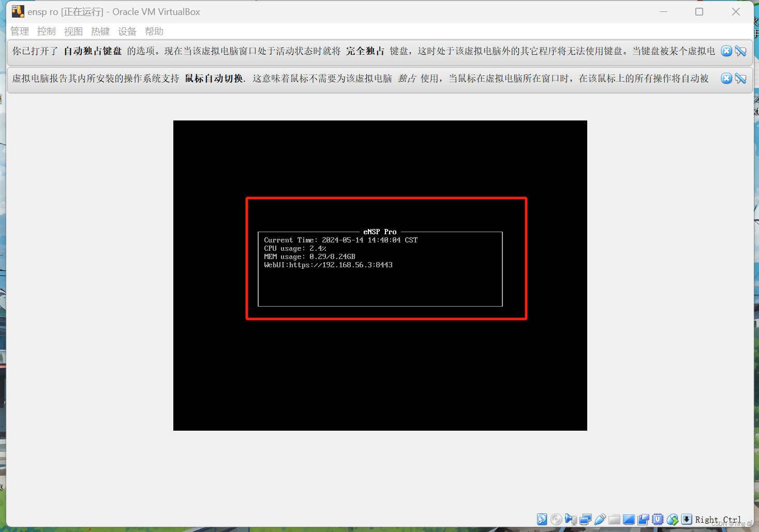759x532 pixels.
Task: Click the Current Time line in console
Action: pyautogui.click(x=340, y=240)
